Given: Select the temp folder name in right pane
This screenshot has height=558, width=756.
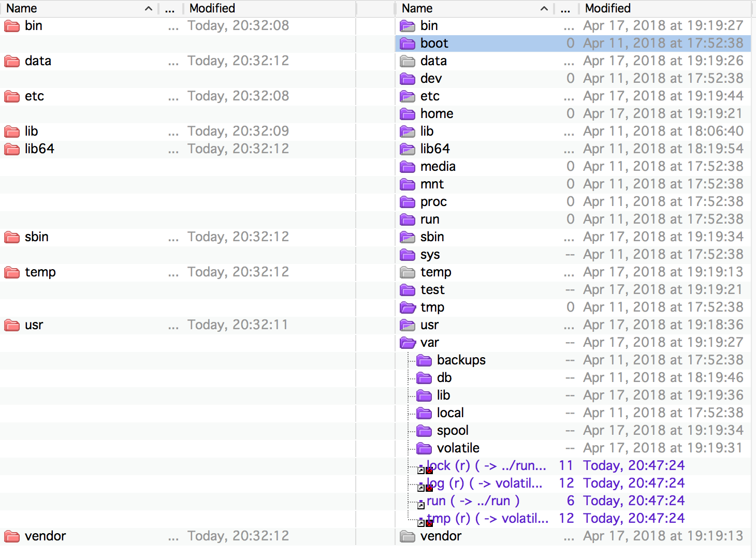Looking at the screenshot, I should tap(436, 272).
